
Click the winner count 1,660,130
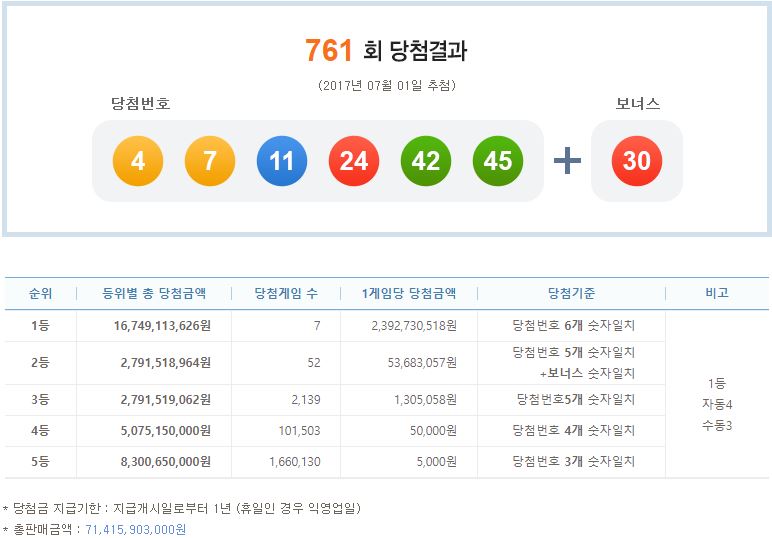[294, 462]
